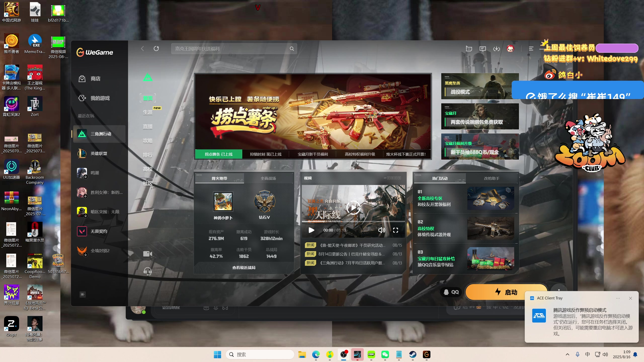Switch to the 排行 tab
This screenshot has width=644, height=362.
coord(148,155)
